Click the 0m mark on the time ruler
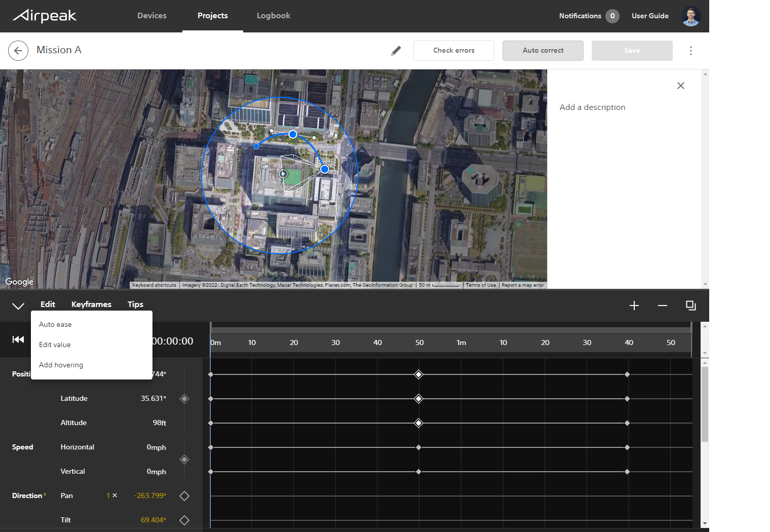This screenshot has height=532, width=770. pyautogui.click(x=216, y=343)
